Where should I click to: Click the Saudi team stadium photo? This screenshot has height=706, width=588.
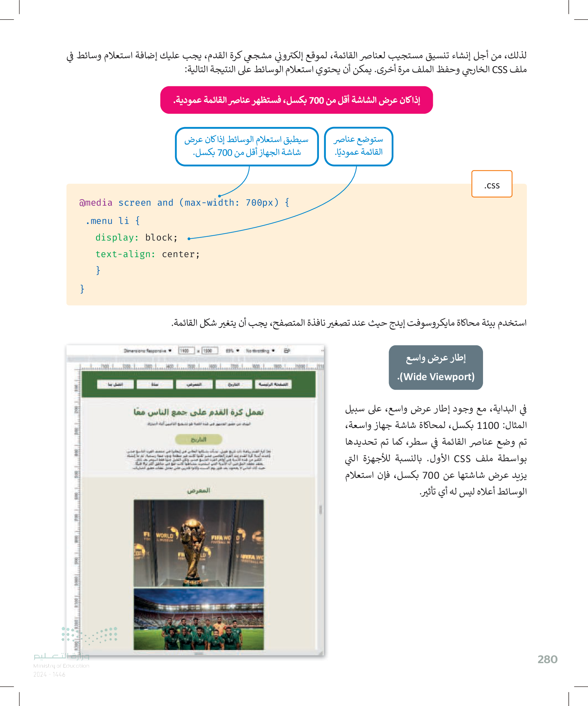199,619
